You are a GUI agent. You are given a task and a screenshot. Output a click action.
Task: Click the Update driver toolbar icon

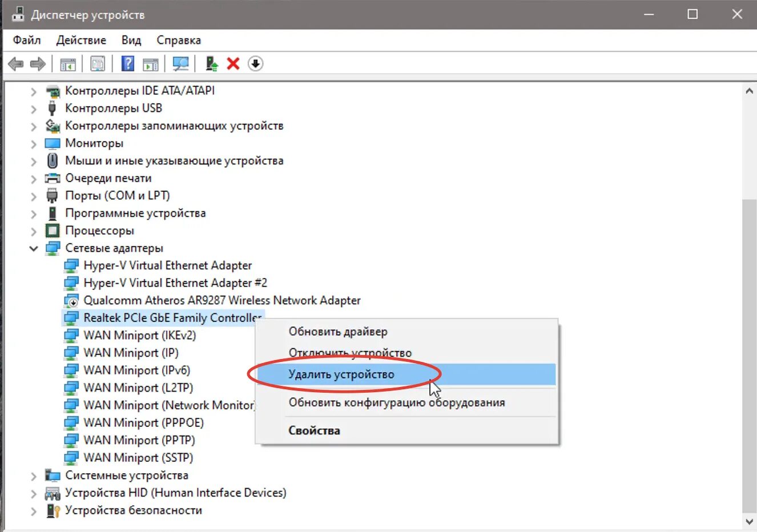212,64
